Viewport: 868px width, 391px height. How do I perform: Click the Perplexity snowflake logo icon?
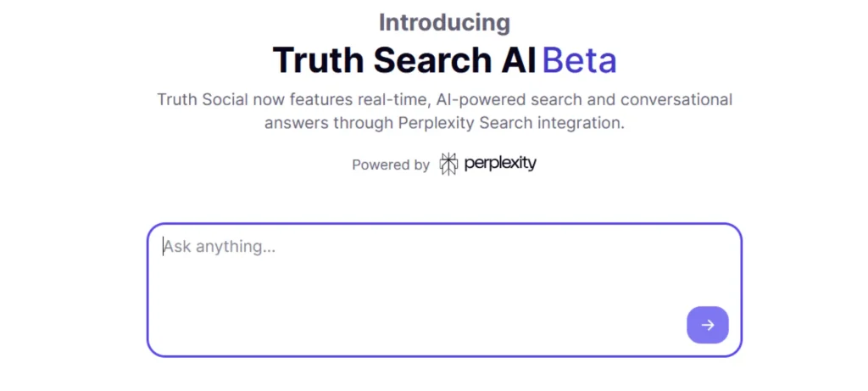click(448, 164)
